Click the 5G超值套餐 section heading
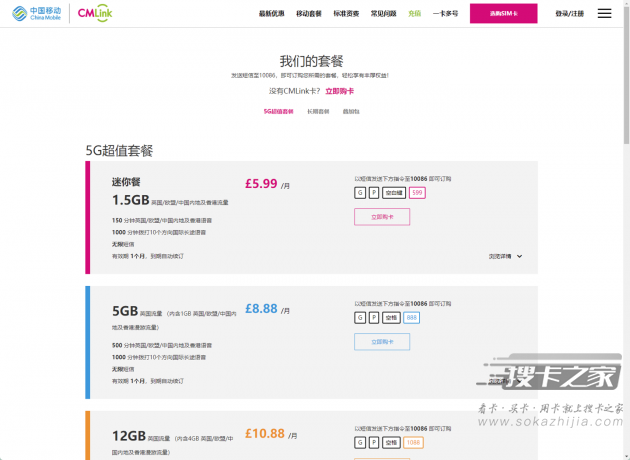Image resolution: width=630 pixels, height=460 pixels. click(119, 151)
